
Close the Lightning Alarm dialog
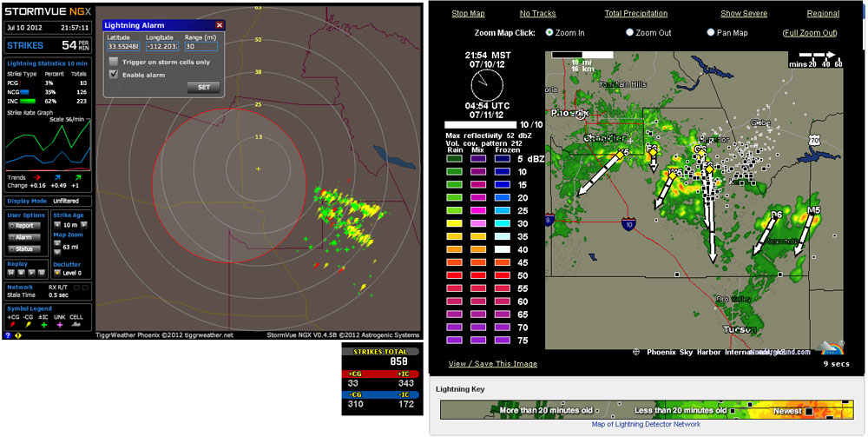click(219, 26)
